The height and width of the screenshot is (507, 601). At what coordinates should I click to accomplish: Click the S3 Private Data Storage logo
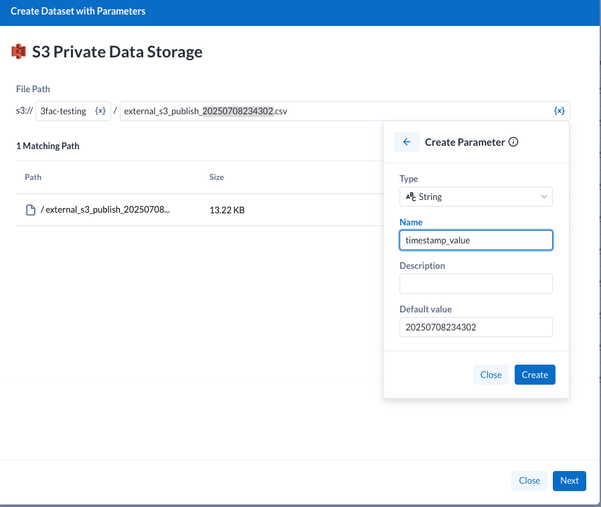click(x=18, y=52)
